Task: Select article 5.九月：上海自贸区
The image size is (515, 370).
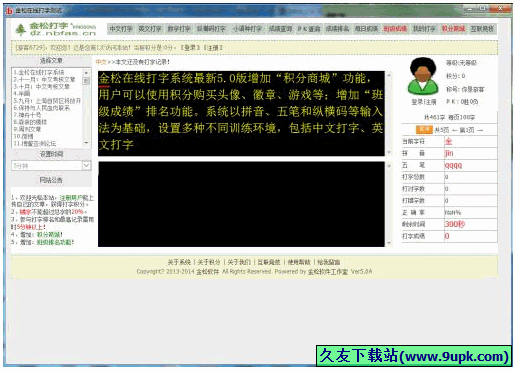Action: tap(47, 101)
